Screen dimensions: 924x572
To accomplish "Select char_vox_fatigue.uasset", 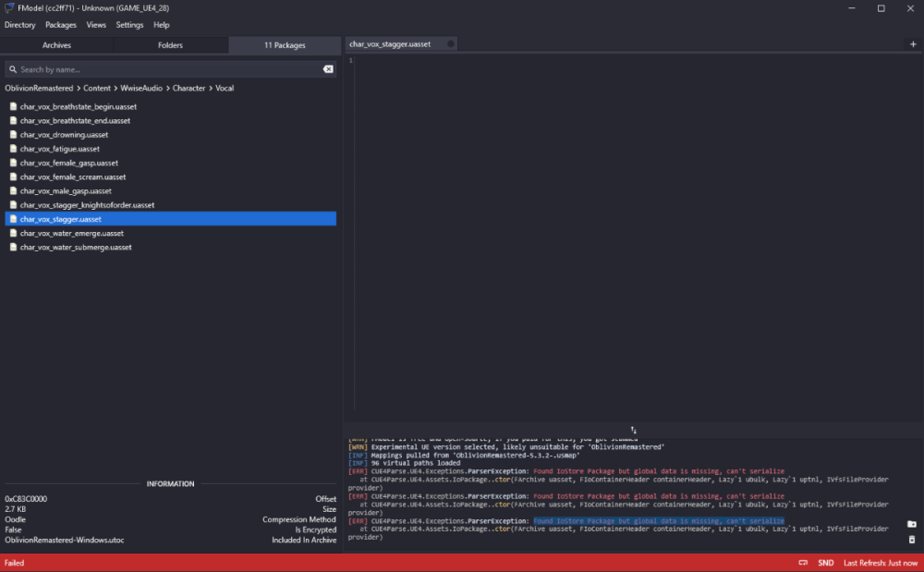I will [x=170, y=149].
